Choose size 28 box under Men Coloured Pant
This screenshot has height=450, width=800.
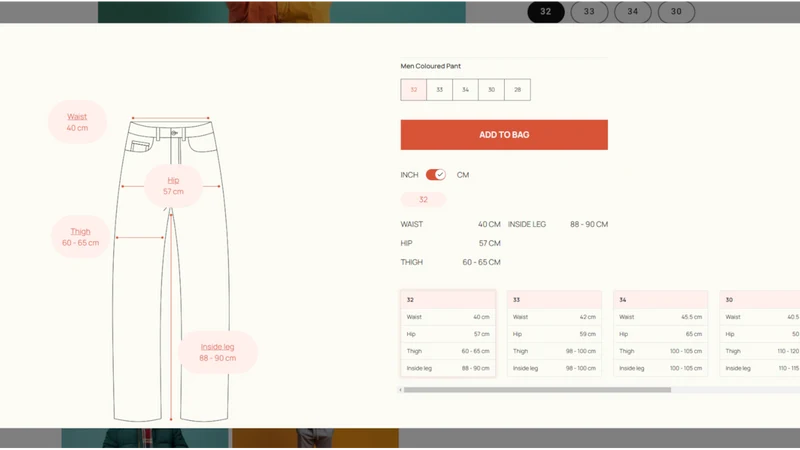[x=517, y=90]
